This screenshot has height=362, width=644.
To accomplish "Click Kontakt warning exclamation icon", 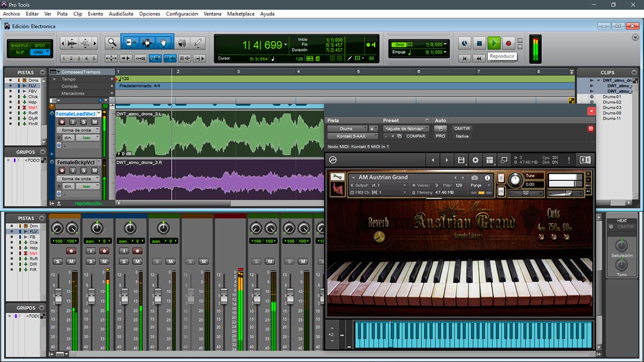I will (569, 160).
